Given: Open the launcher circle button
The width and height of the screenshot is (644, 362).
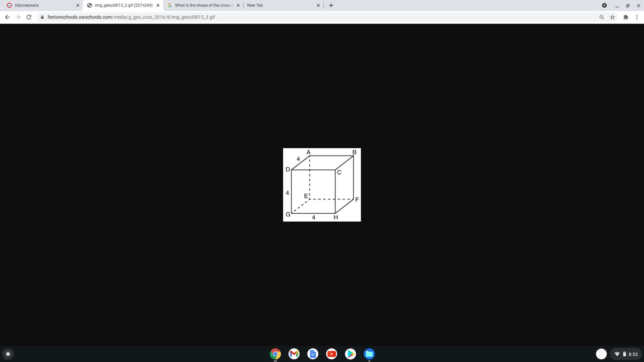Looking at the screenshot, I should click(8, 354).
